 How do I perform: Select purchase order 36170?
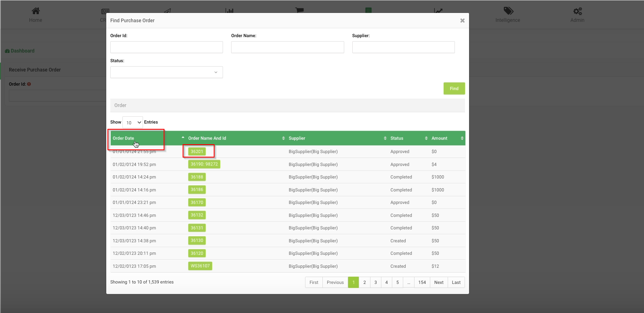pos(197,202)
